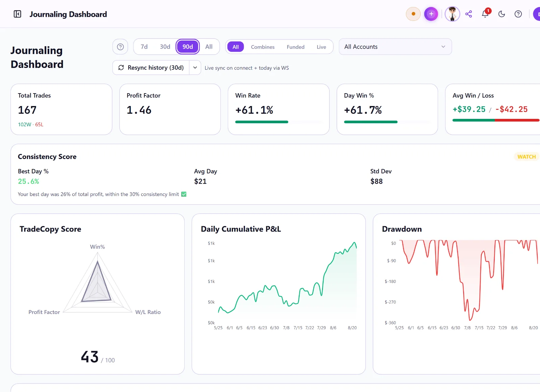This screenshot has width=540, height=392.
Task: Click the share icon
Action: [468, 14]
